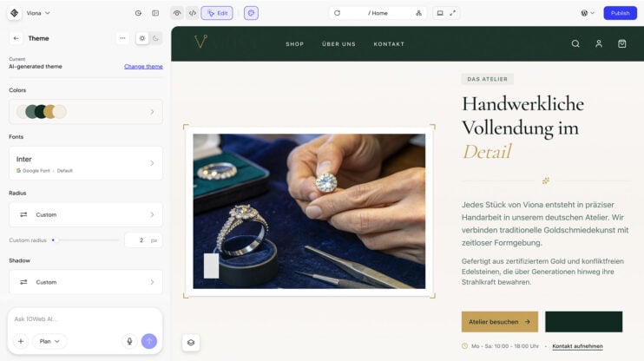Click the opening hours clock icon
The image size is (644, 361).
(x=464, y=346)
